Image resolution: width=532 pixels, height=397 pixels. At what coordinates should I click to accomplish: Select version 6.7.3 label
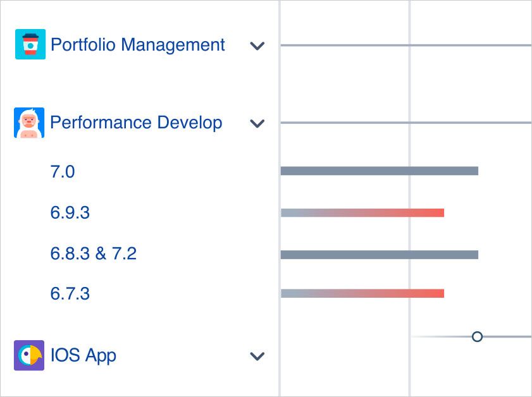[x=70, y=293]
